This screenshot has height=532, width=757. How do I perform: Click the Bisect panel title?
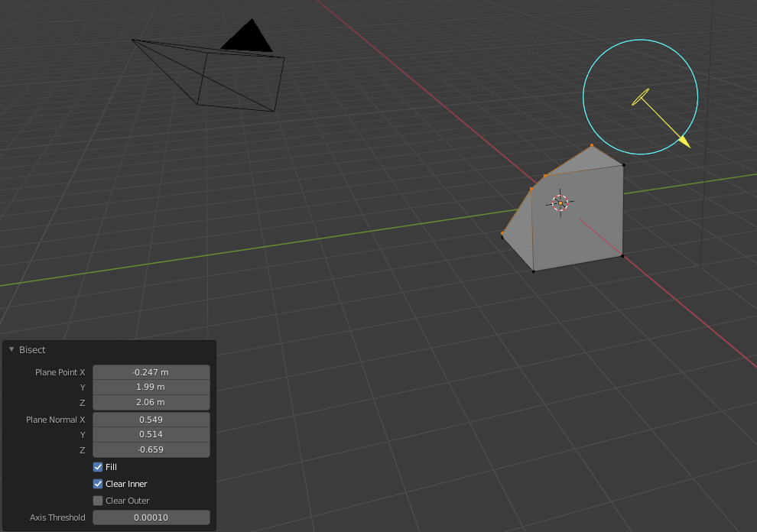[32, 350]
